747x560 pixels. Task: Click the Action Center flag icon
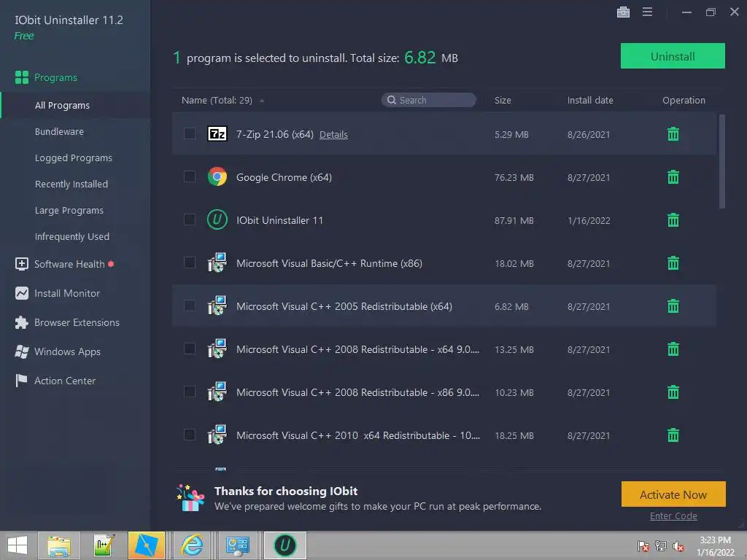pos(21,381)
